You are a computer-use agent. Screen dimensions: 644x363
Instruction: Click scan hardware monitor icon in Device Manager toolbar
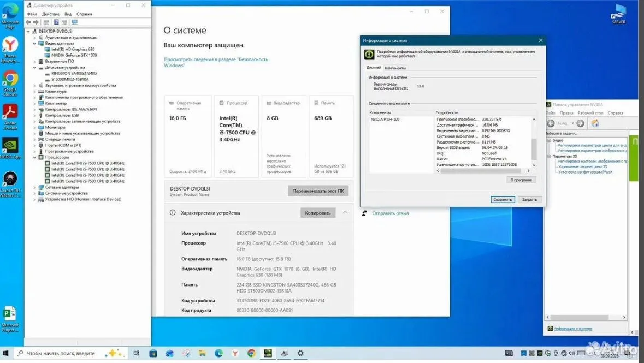[74, 22]
